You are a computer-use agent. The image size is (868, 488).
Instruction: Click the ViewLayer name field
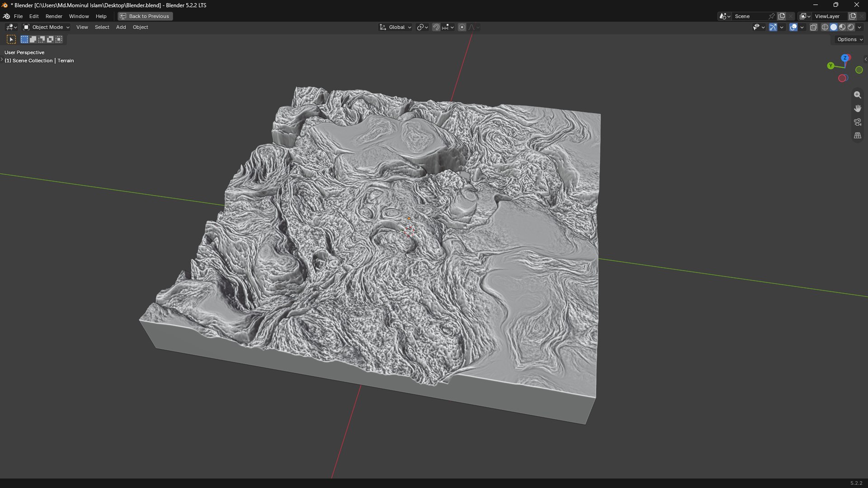[x=830, y=16]
